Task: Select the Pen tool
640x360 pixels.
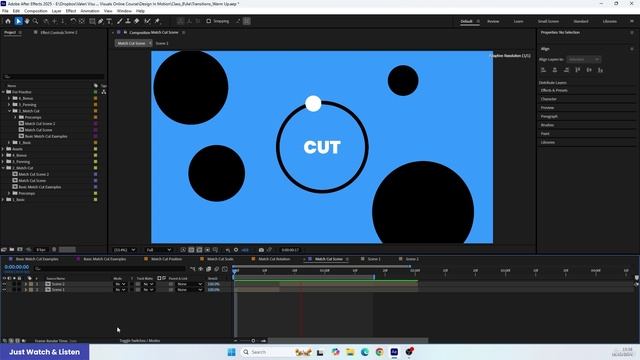Action: click(101, 21)
